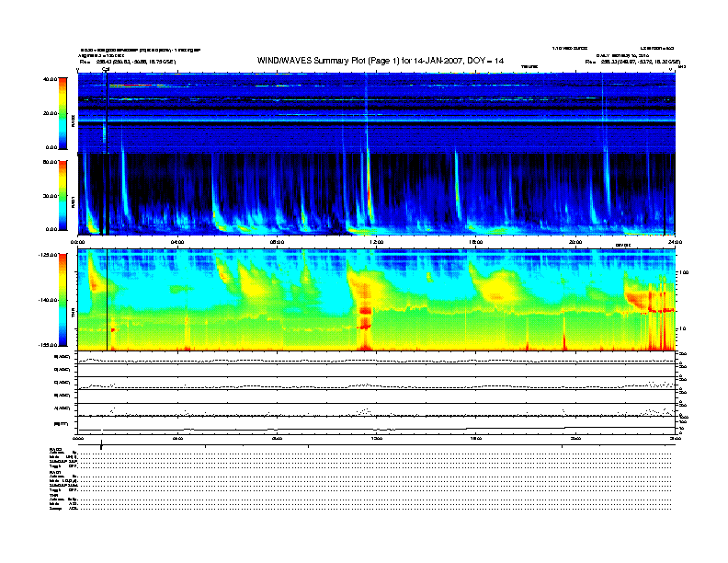Click the -155.00 label on TNR color scale

pos(48,345)
